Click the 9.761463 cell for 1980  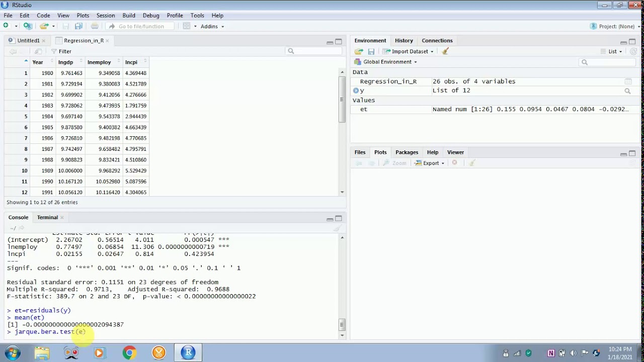click(71, 73)
